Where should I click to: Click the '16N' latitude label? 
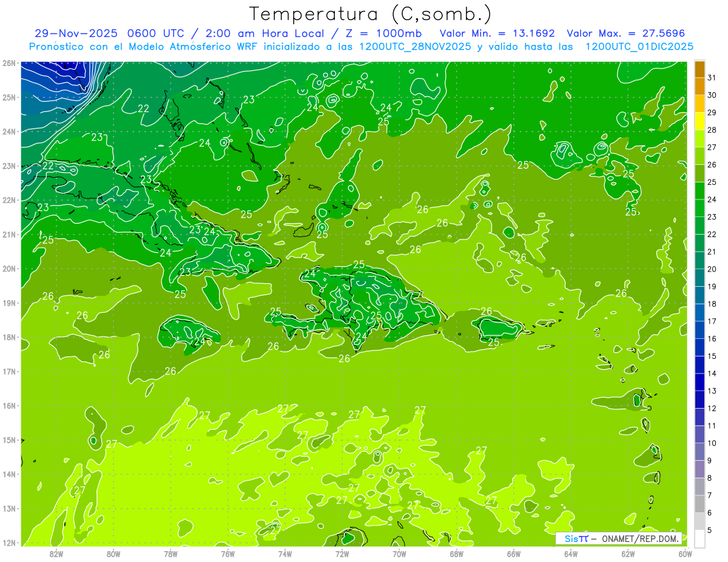coord(8,406)
